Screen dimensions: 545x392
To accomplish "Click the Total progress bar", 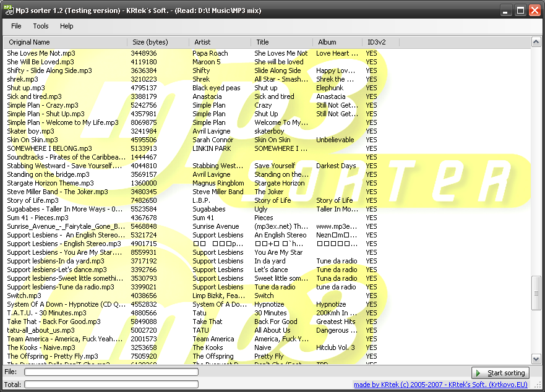I will click(x=111, y=385).
